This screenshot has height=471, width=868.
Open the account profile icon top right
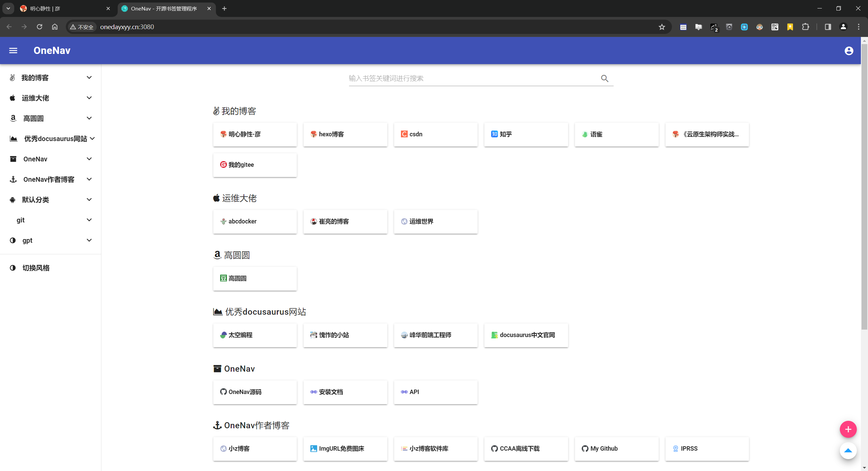[848, 50]
